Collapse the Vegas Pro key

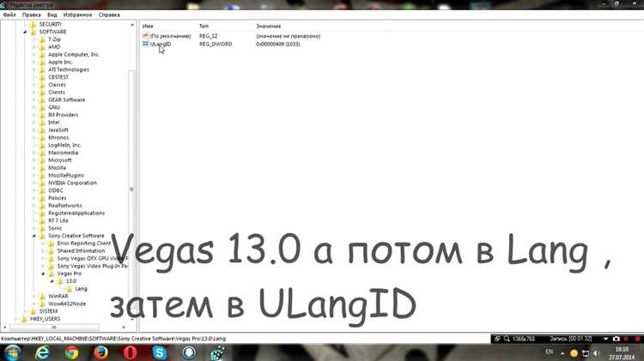[43, 274]
